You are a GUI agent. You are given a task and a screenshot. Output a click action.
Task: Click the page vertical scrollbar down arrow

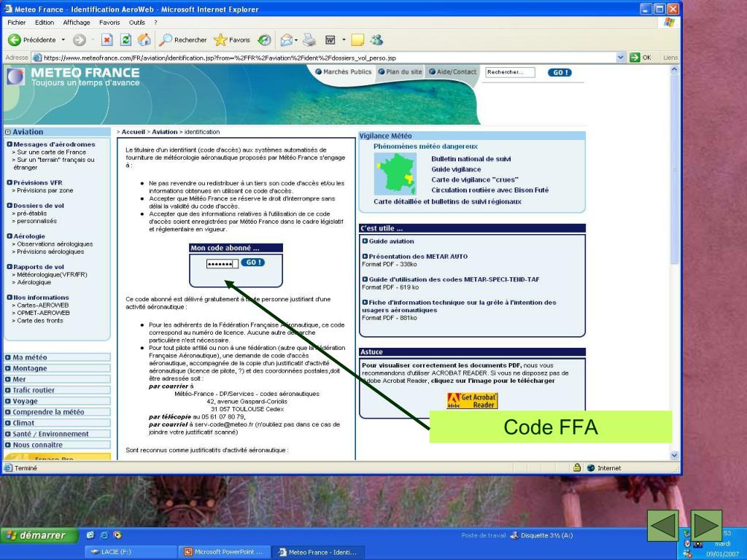coord(674,455)
